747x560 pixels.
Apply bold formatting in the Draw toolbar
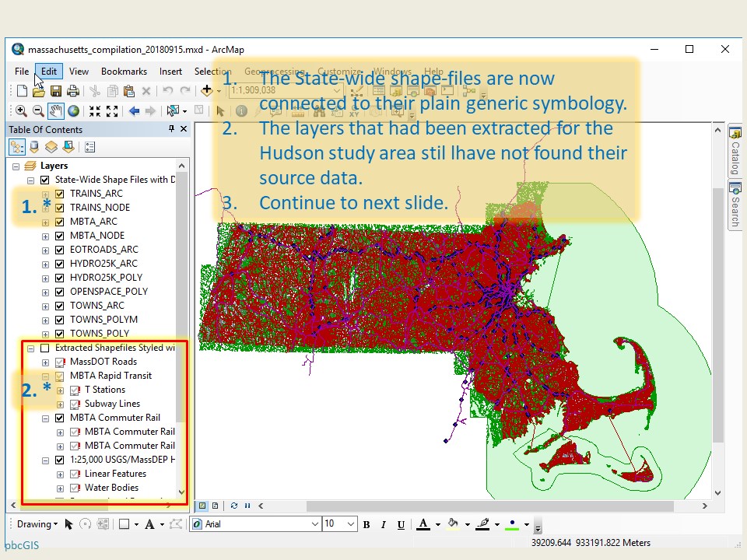[x=366, y=524]
